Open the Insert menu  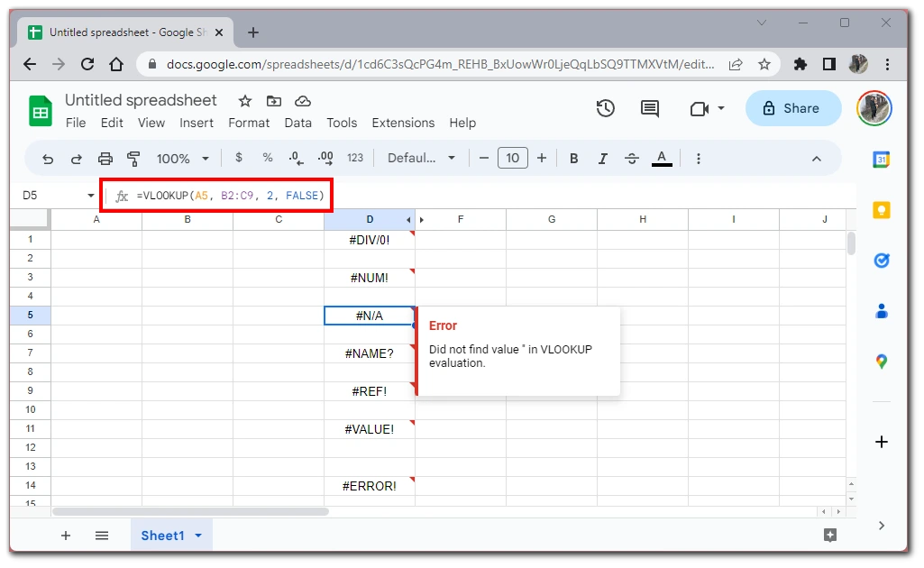pyautogui.click(x=197, y=123)
